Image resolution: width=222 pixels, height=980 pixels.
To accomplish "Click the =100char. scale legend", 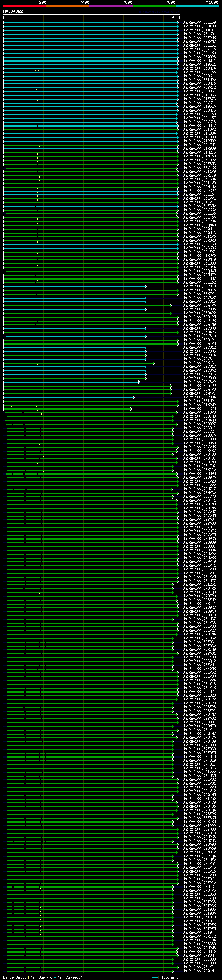I will (x=165, y=977).
